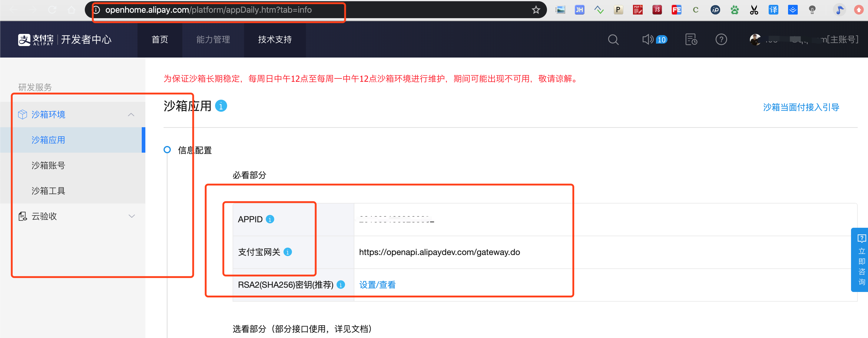Go to 首页 in the top navigation
Image resolution: width=868 pixels, height=338 pixels.
160,39
